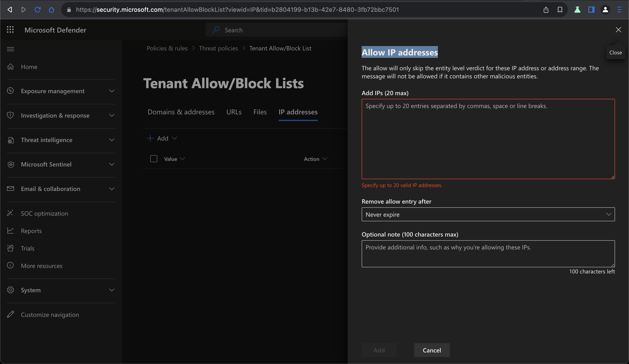Open the Add dropdown chevron
Screen dimensions: 629x364
(175, 138)
